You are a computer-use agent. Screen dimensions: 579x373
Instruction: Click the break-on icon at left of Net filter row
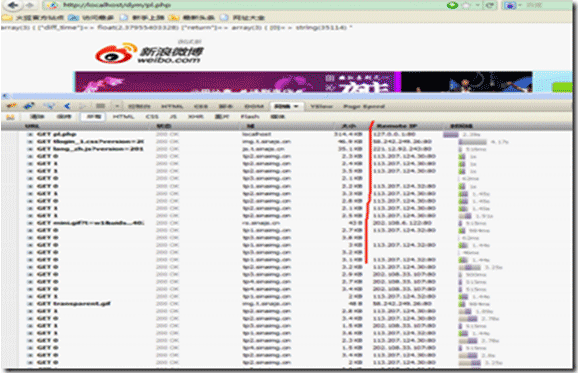point(10,117)
